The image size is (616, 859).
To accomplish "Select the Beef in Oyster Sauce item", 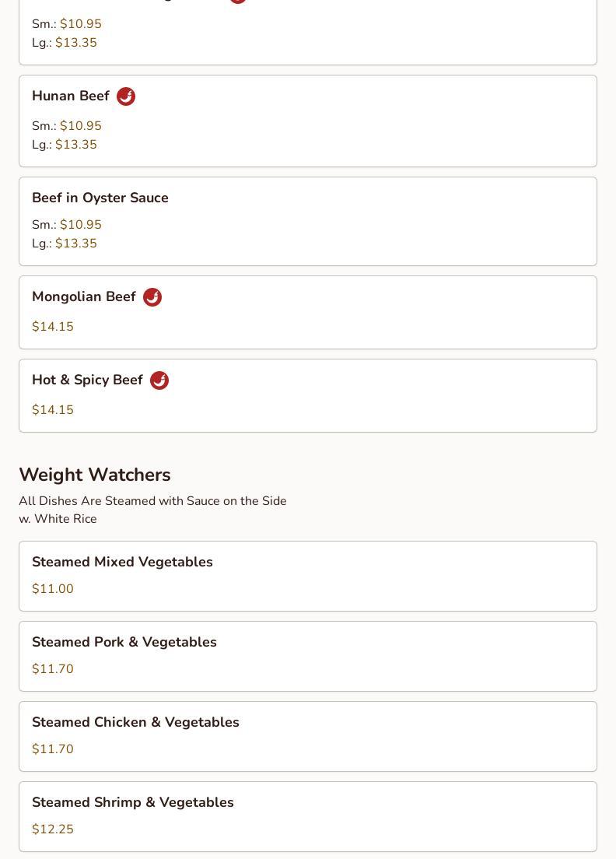I will pos(308,221).
